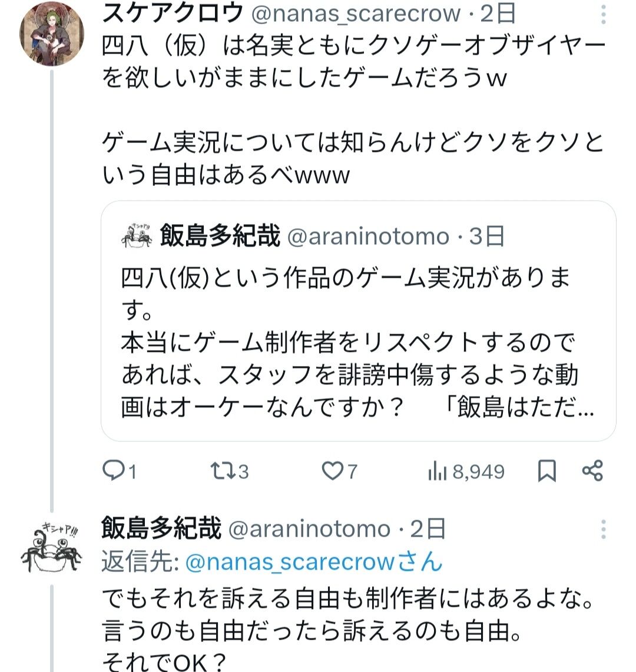The width and height of the screenshot is (636, 672).
Task: Click the @araninotomo handle on the reply
Action: point(309,529)
